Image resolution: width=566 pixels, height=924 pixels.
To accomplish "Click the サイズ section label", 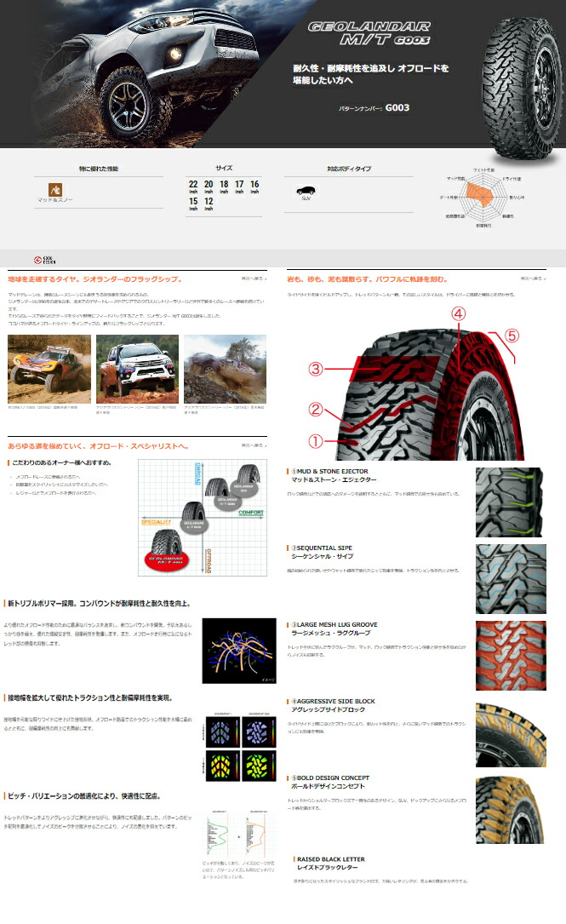I will (224, 168).
